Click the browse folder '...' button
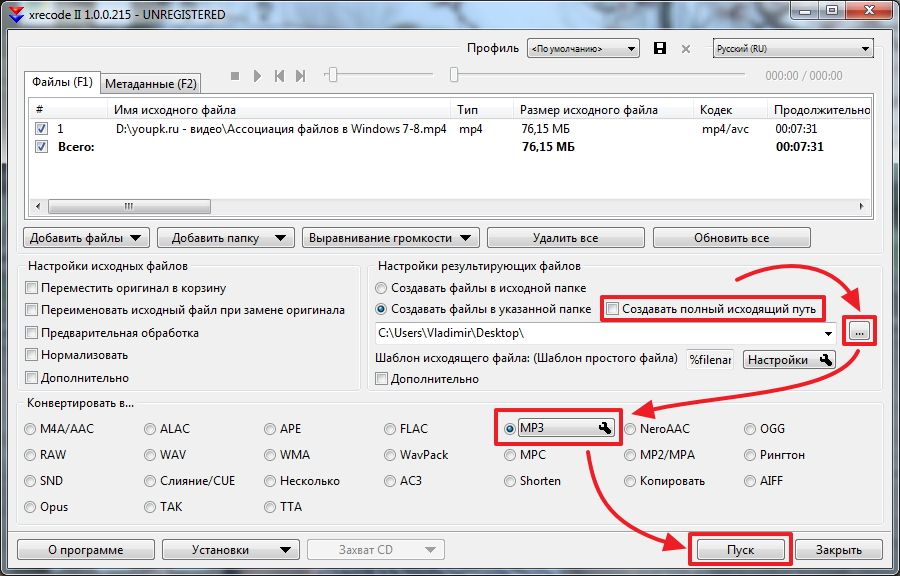900x576 pixels. click(859, 331)
